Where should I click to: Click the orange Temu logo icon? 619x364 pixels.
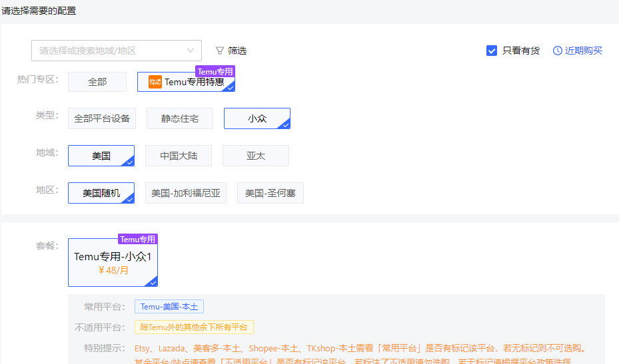click(155, 82)
